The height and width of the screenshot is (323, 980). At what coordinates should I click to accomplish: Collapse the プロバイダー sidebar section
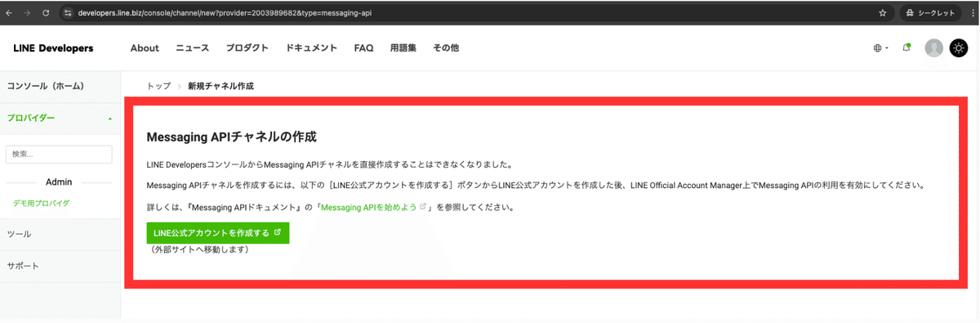(60, 119)
